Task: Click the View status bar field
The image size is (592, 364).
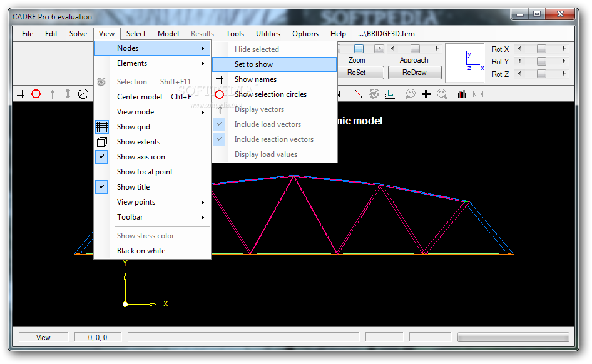Action: tap(43, 338)
